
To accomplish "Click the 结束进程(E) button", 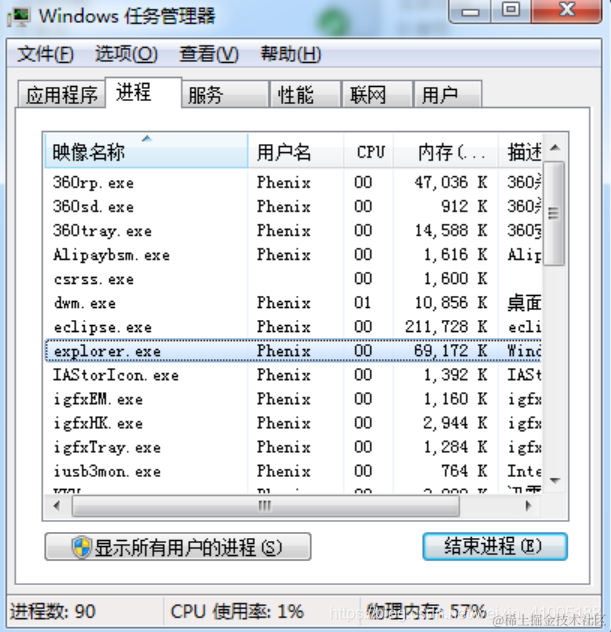I will tap(495, 547).
